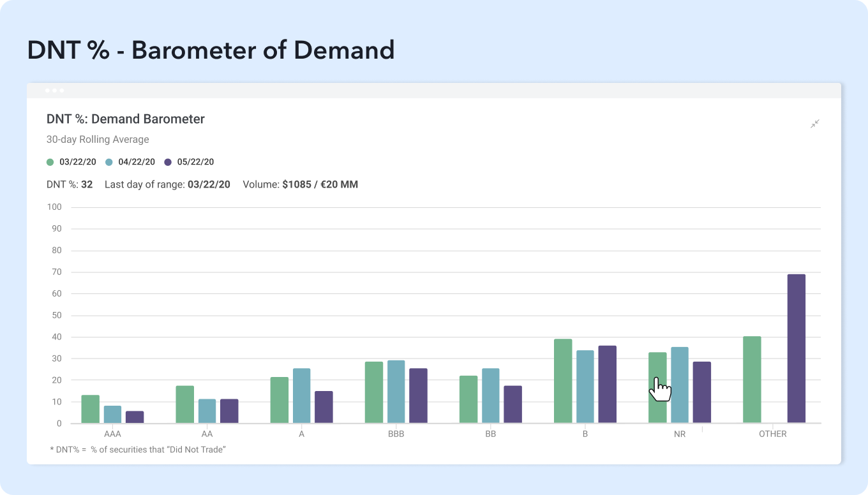Click the green AAA bar
Viewport: 868px width, 495px height.
point(90,409)
